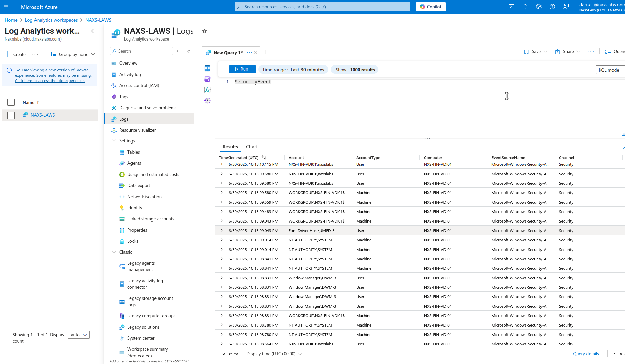Change Show 1000 results limit
This screenshot has height=364, width=625.
(x=355, y=70)
